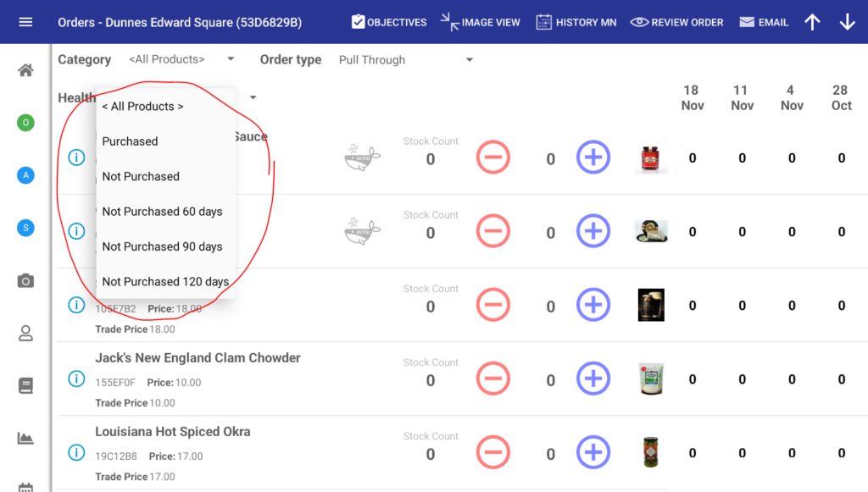Open Review Order
Image resolution: width=868 pixels, height=492 pixels.
click(x=676, y=22)
